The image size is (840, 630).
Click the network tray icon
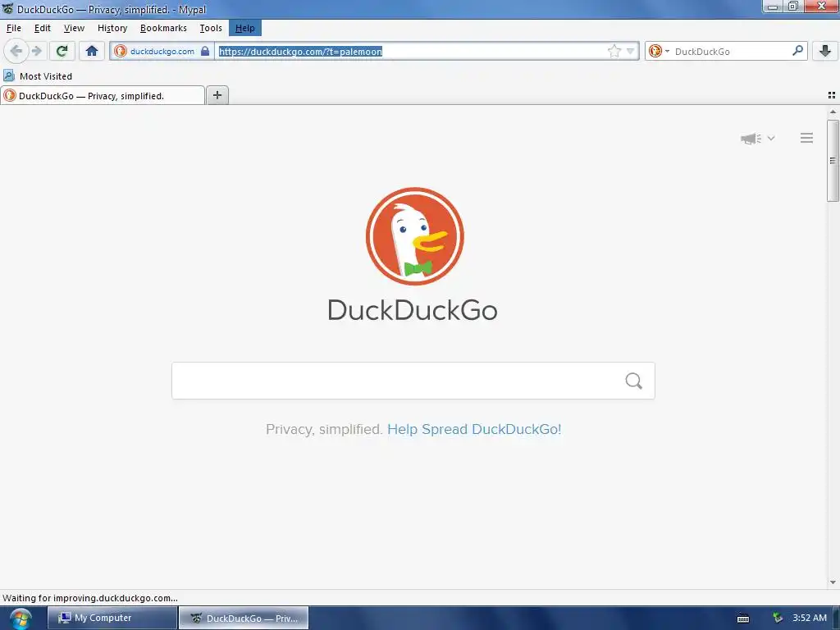[x=778, y=618]
